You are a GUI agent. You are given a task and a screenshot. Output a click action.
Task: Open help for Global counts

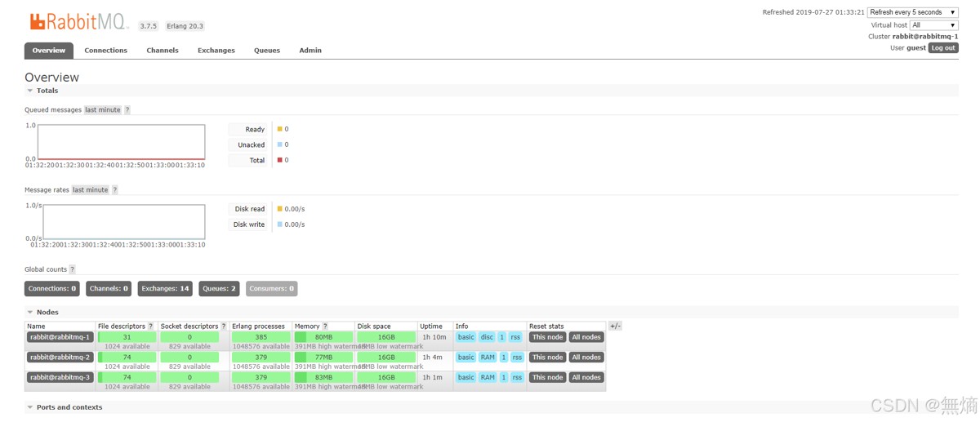(x=72, y=269)
